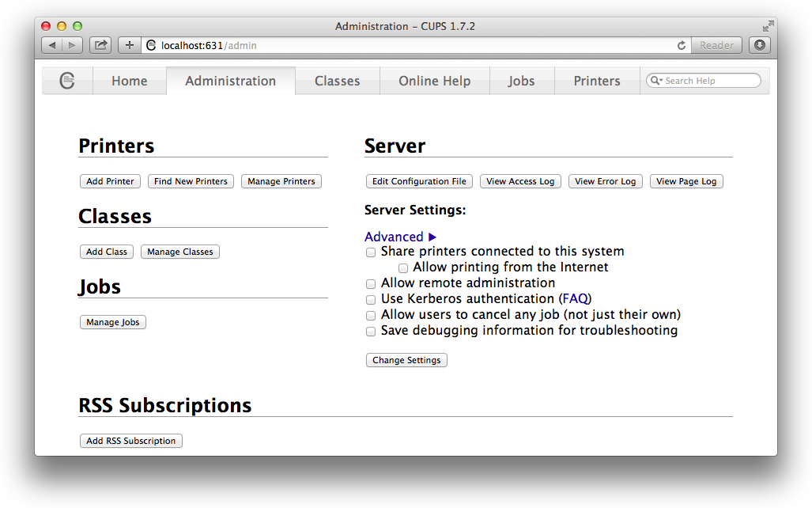The width and height of the screenshot is (812, 508).
Task: Click the browser forward arrow
Action: pyautogui.click(x=72, y=45)
